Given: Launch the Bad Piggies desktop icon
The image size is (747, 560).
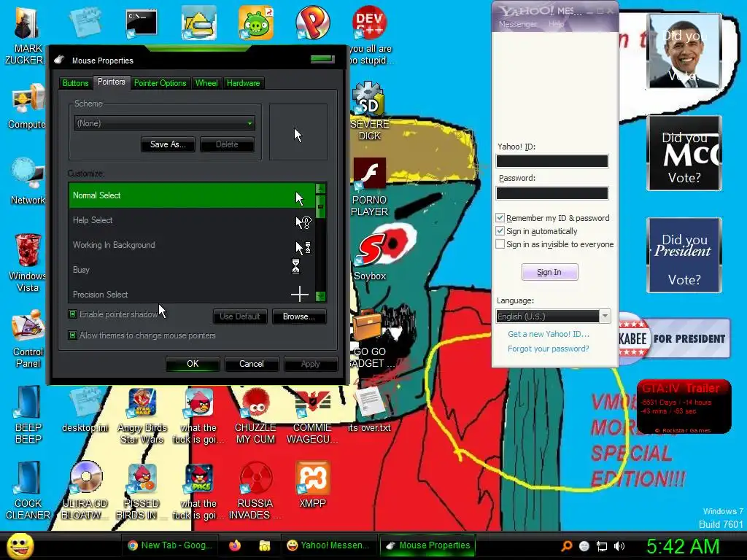Looking at the screenshot, I should tap(256, 23).
